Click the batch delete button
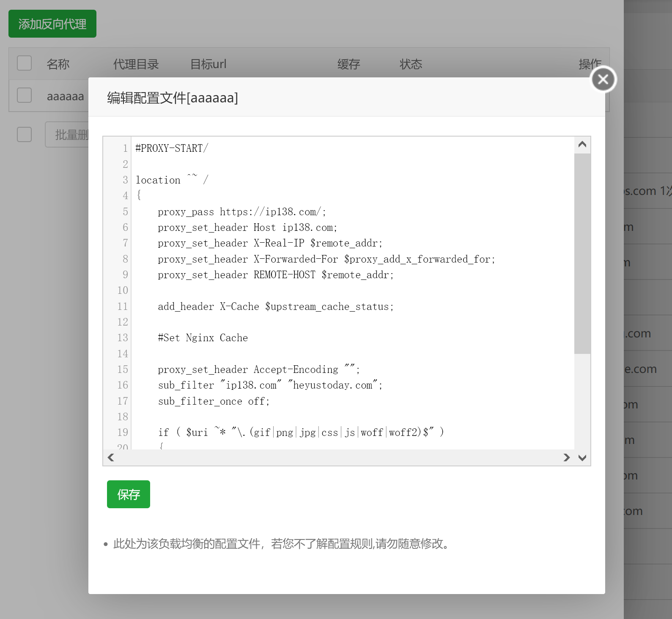Viewport: 672px width, 619px height. pyautogui.click(x=67, y=134)
